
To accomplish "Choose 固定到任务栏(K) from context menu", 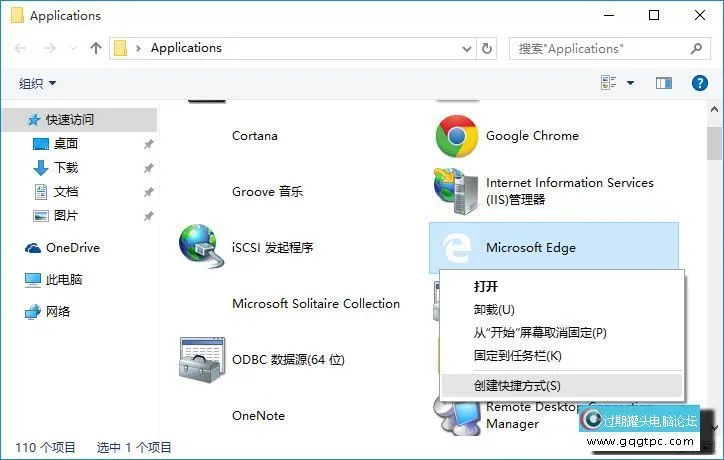I will pyautogui.click(x=517, y=355).
